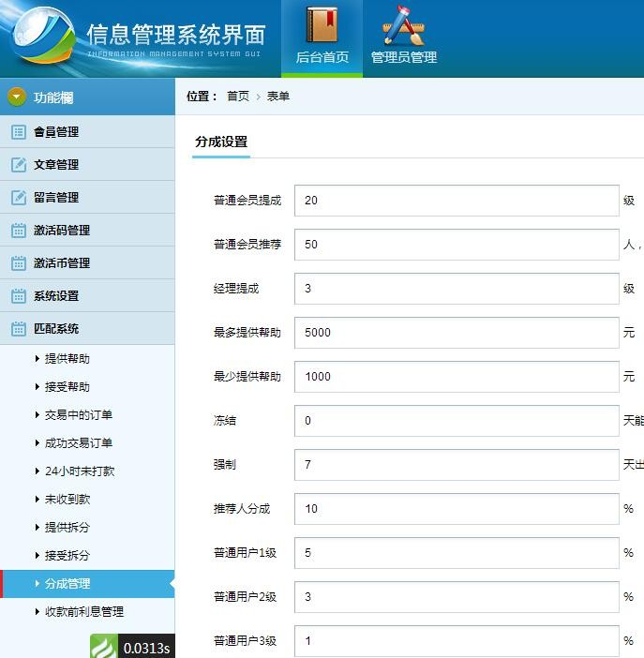Focus 普通会员提成 input field

(x=457, y=201)
